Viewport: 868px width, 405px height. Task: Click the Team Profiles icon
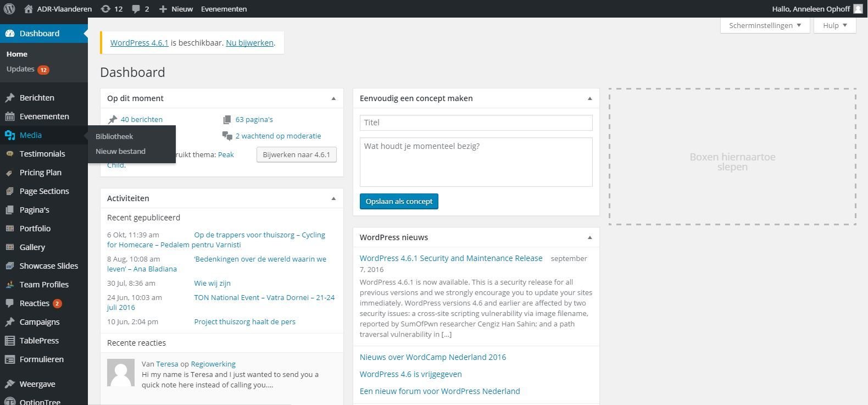click(10, 285)
